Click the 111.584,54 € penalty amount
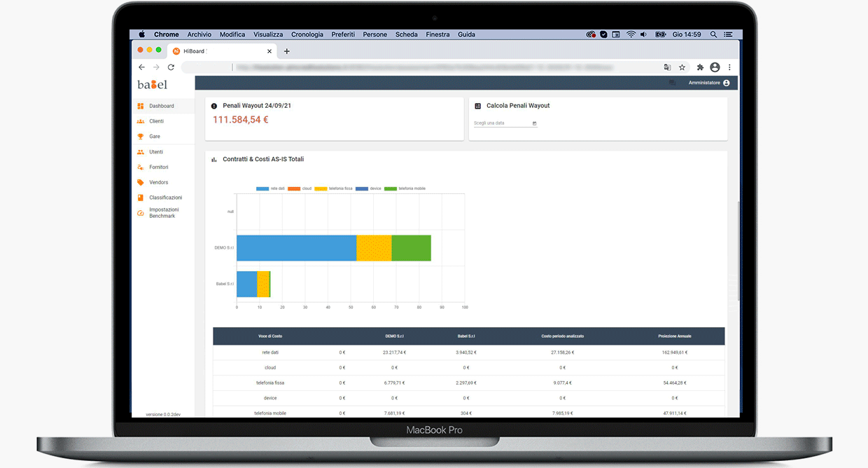This screenshot has height=468, width=868. coord(241,120)
